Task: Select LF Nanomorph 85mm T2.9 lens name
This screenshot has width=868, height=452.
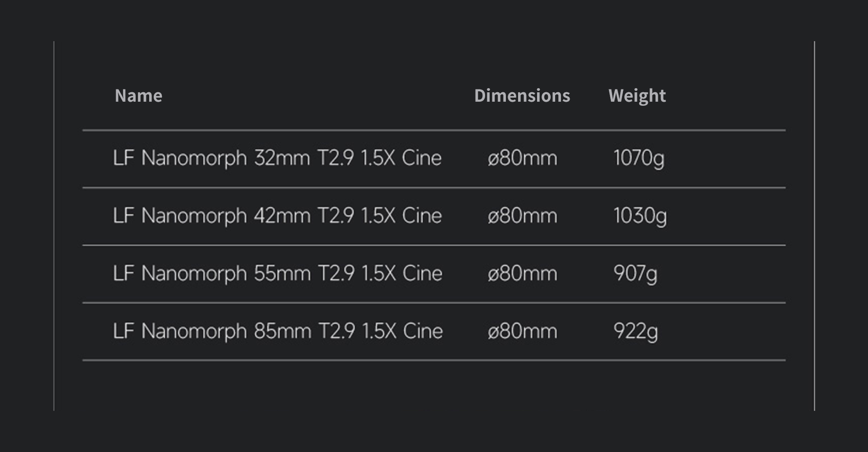Action: (278, 331)
